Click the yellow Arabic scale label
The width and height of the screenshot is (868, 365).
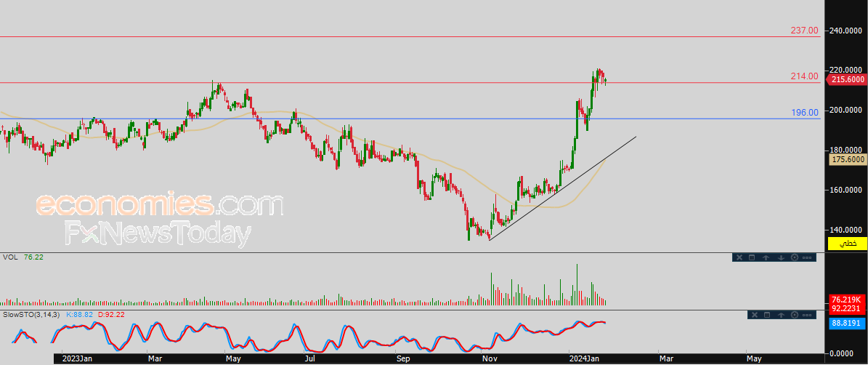click(848, 243)
